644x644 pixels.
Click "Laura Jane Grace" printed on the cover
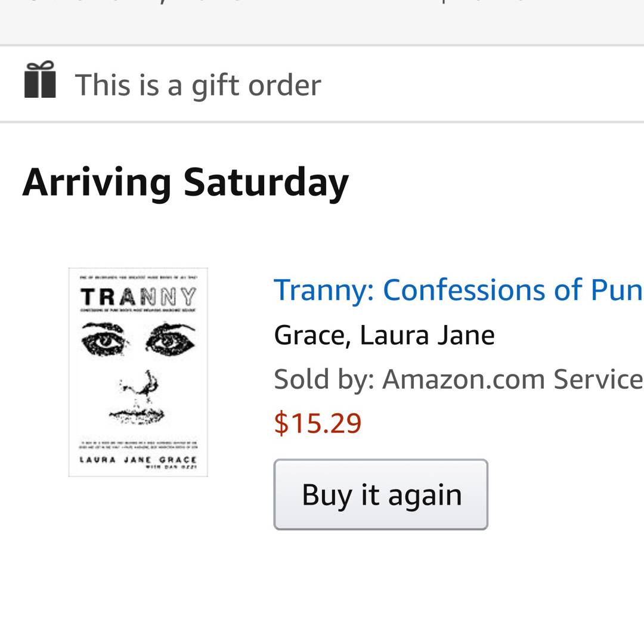(x=138, y=460)
